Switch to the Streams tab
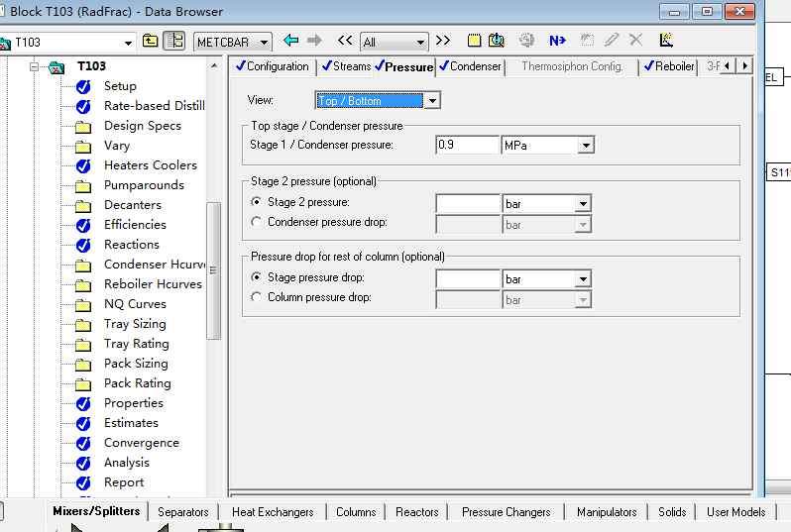 pos(347,66)
